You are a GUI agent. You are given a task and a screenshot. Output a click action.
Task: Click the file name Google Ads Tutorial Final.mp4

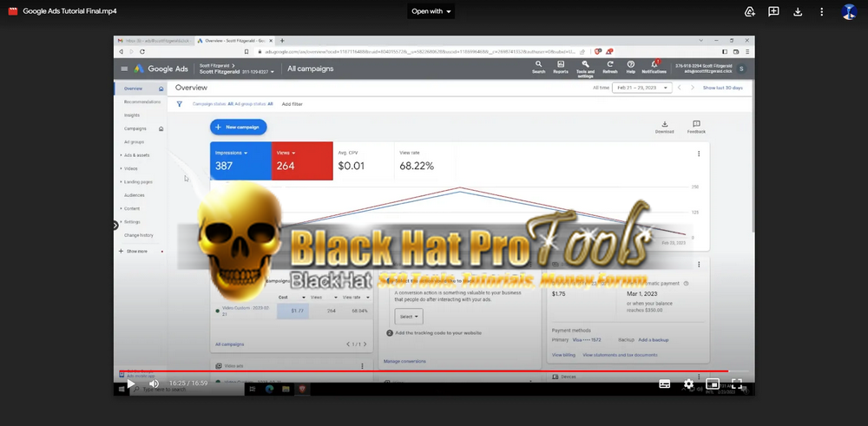[69, 11]
